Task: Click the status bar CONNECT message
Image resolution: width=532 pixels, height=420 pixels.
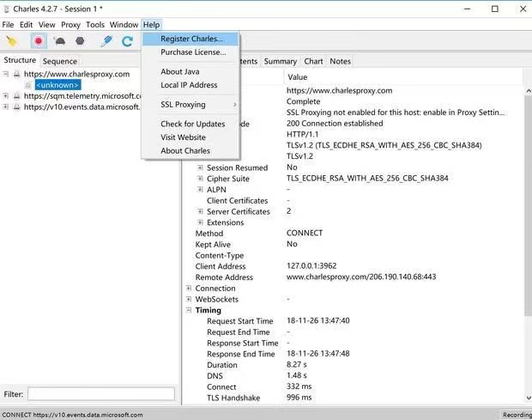Action: (x=72, y=415)
